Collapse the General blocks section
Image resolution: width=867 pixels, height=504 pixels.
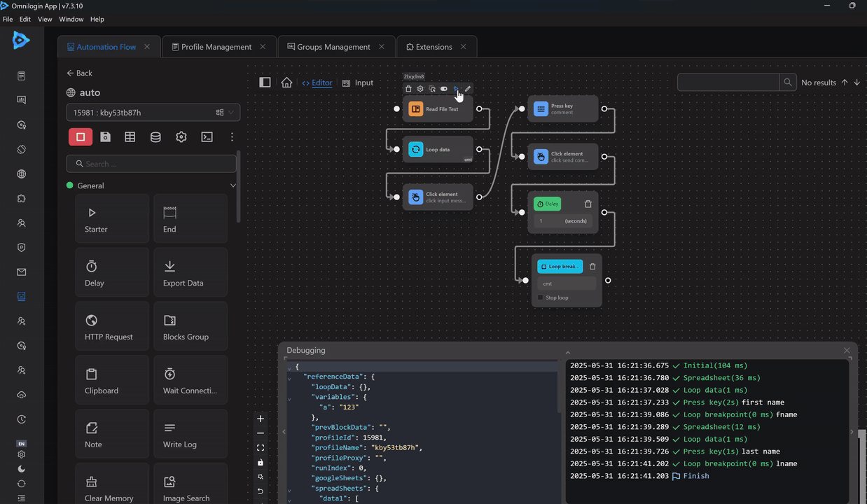pyautogui.click(x=233, y=185)
